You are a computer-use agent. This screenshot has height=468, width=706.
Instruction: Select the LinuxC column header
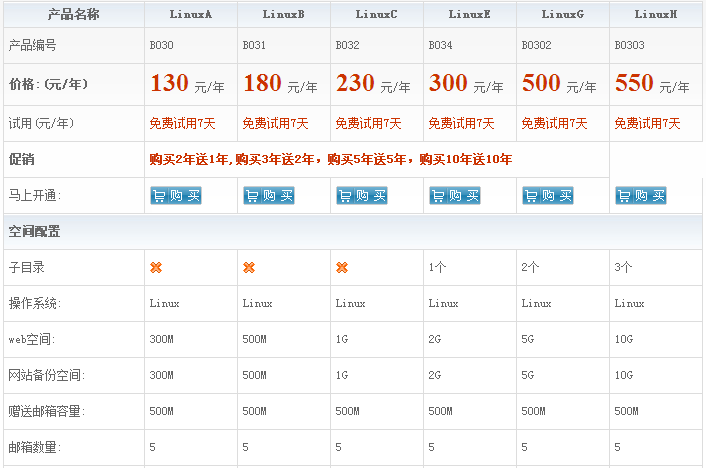pyautogui.click(x=376, y=14)
